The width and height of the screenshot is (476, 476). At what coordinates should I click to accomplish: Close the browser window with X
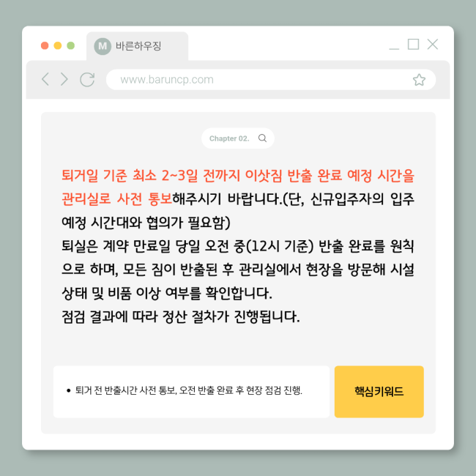click(433, 45)
